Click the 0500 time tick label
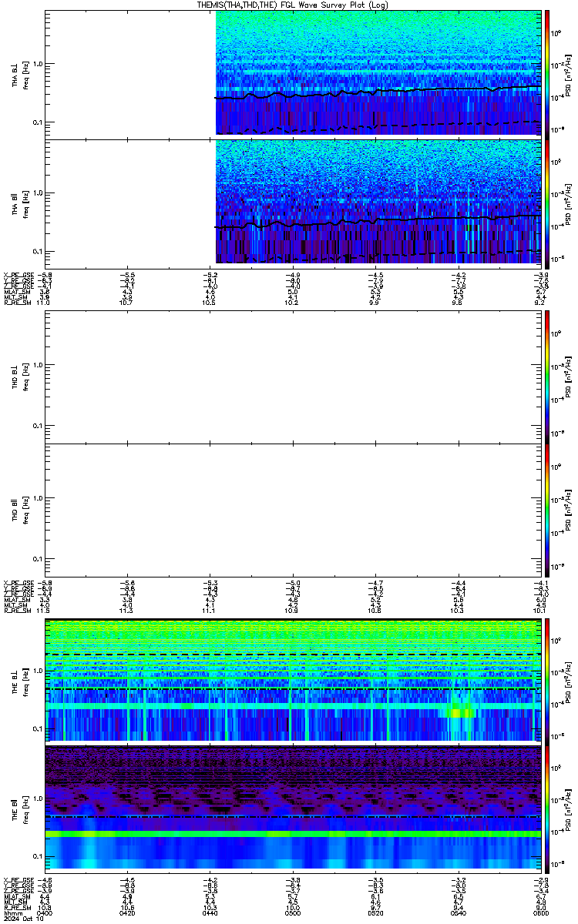 [x=293, y=912]
